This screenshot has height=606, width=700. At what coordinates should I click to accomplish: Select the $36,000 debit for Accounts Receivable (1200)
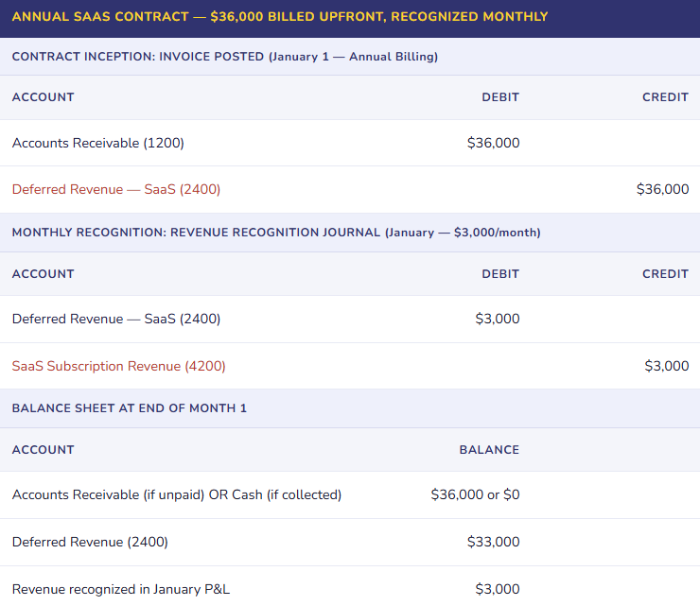(x=493, y=144)
